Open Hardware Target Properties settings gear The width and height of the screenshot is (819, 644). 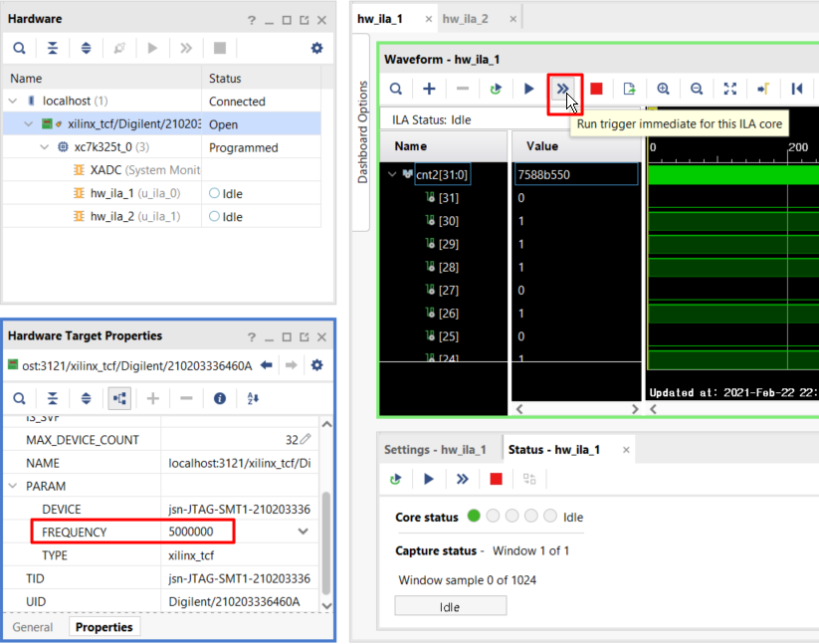pyautogui.click(x=316, y=365)
